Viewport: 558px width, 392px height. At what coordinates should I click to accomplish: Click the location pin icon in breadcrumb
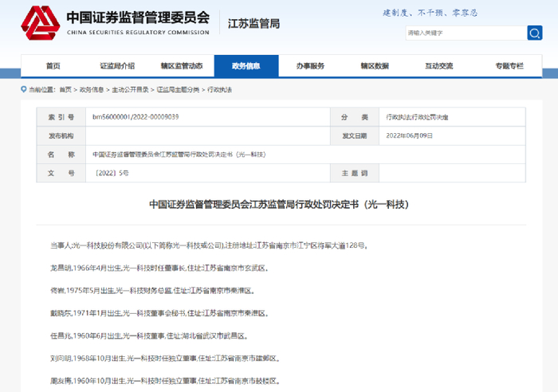tap(24, 89)
